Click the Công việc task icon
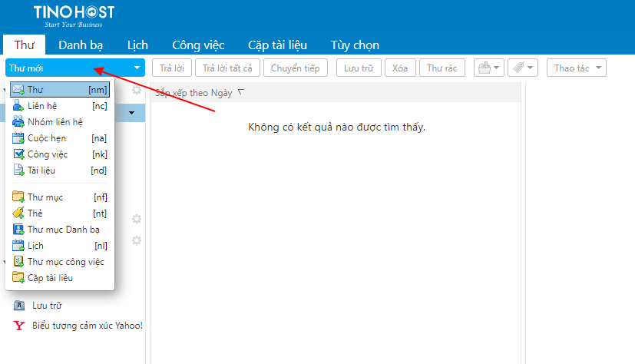 click(18, 154)
